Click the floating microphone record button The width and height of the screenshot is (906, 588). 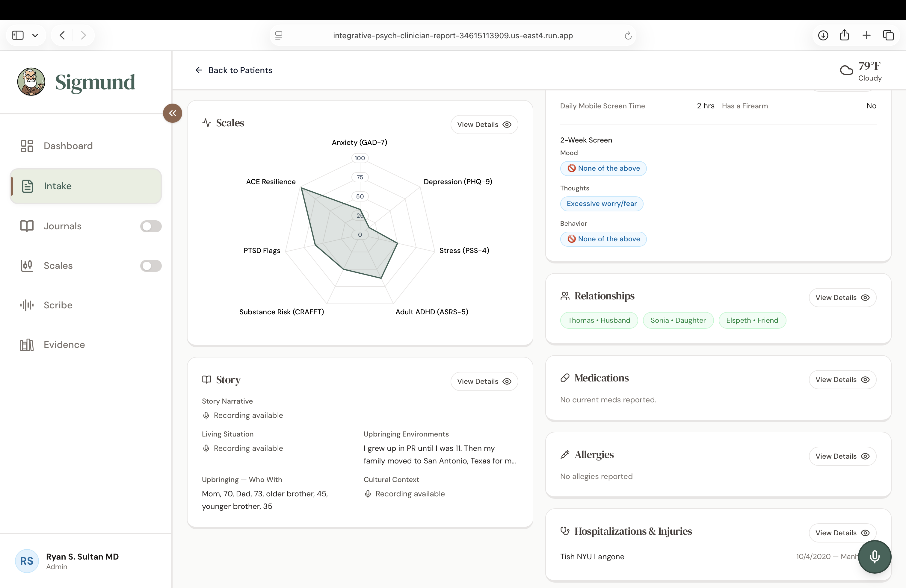coord(875,557)
